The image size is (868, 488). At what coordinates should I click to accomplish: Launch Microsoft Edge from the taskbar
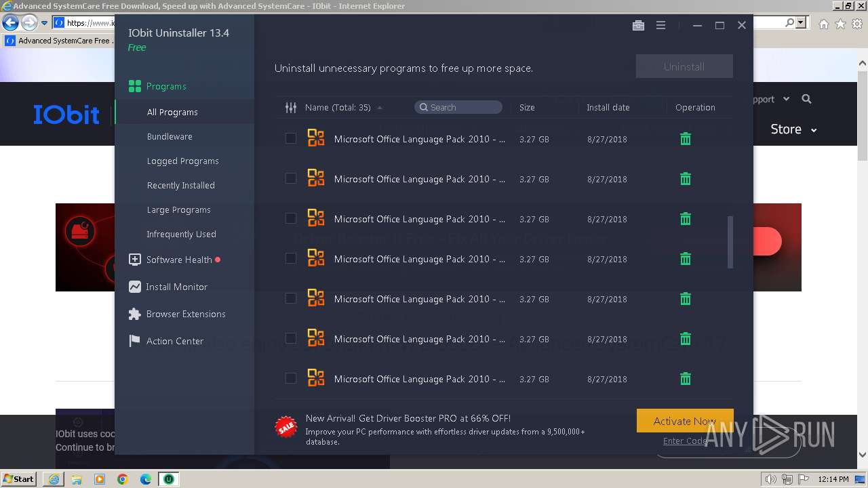pyautogui.click(x=146, y=479)
